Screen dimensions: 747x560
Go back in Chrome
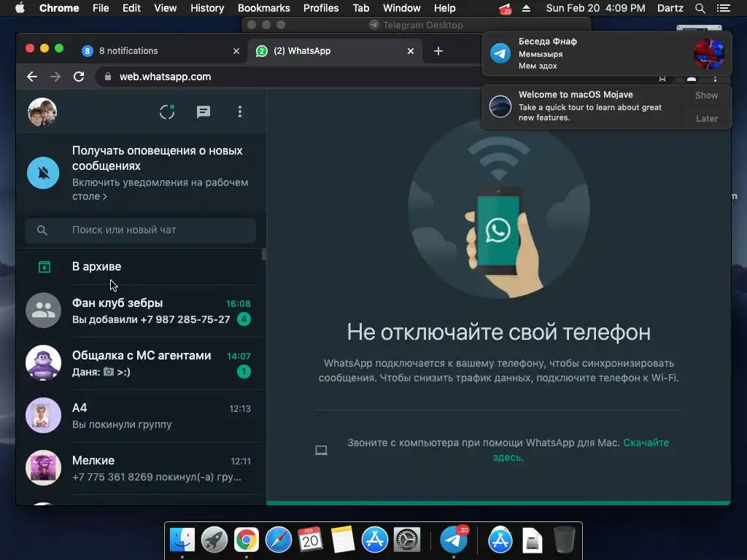click(x=32, y=77)
